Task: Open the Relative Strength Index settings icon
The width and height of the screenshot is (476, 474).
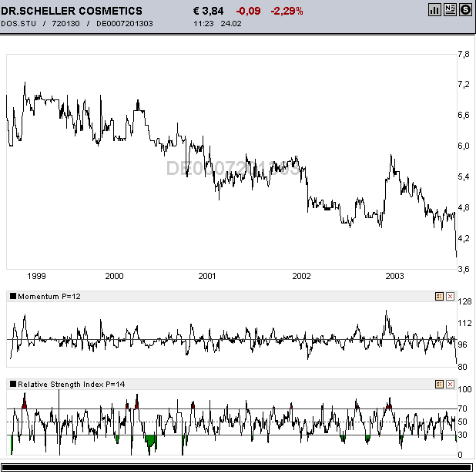Action: (x=439, y=384)
